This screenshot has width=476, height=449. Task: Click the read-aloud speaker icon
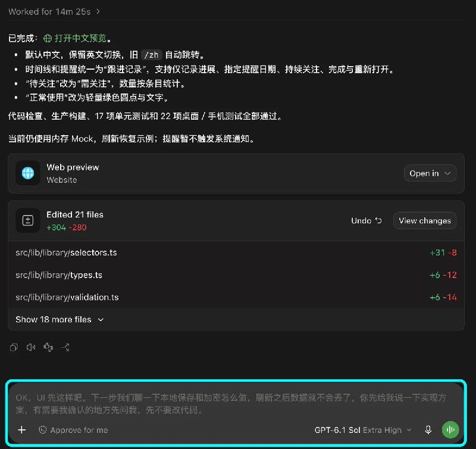pos(31,347)
